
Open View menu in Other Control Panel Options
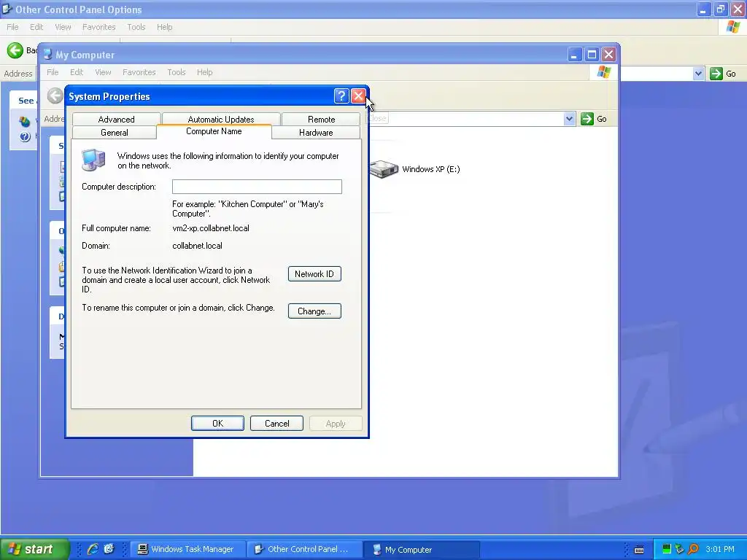click(x=63, y=27)
